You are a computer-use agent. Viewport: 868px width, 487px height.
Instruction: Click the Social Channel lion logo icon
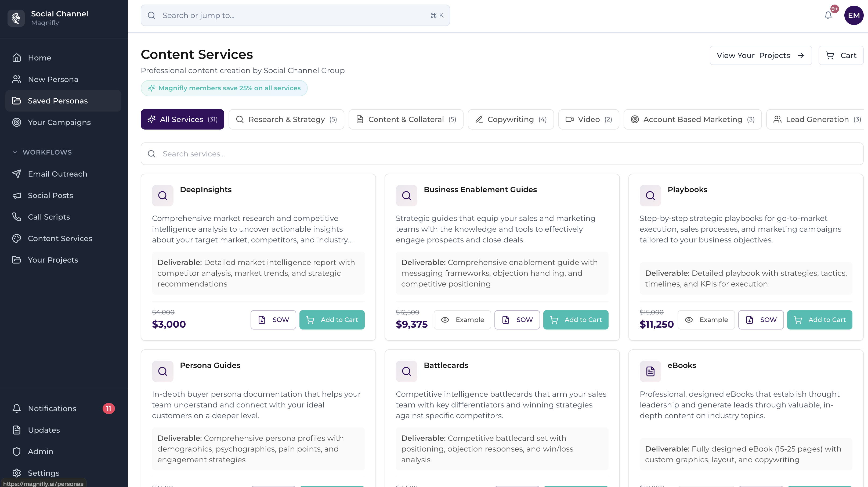(x=16, y=18)
